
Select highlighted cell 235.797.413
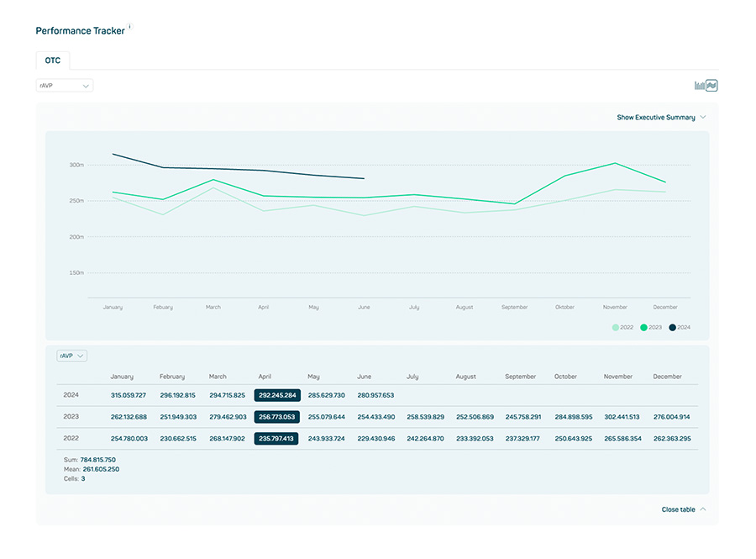[276, 439]
